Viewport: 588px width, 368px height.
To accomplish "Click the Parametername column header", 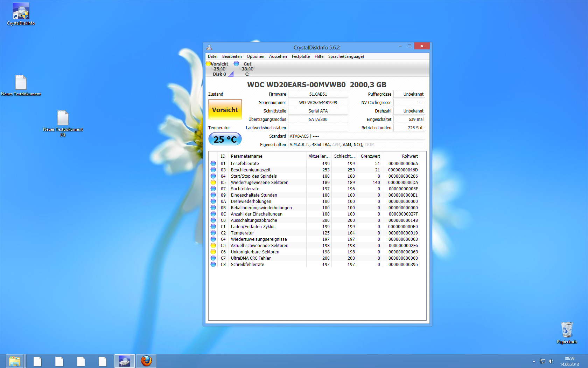I will (267, 156).
